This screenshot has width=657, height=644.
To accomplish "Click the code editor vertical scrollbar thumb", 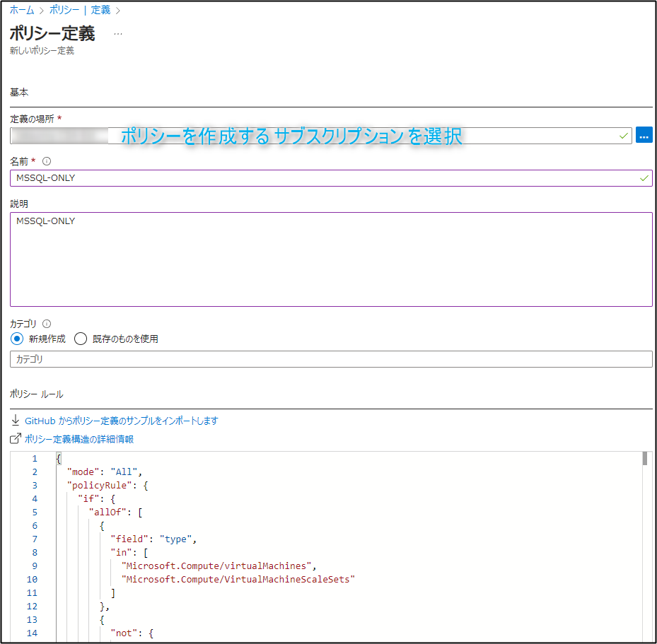I will (x=645, y=459).
